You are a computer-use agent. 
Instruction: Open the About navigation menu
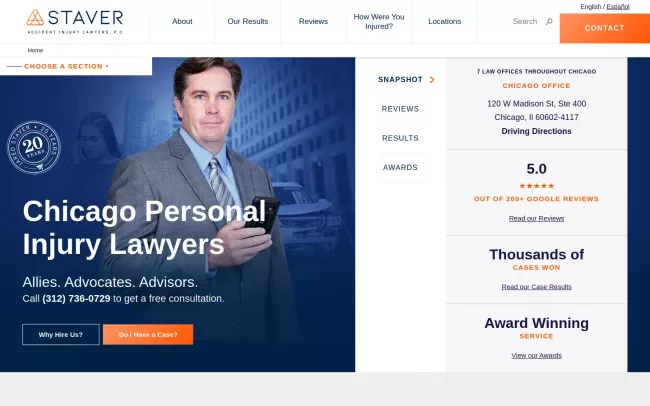(182, 22)
